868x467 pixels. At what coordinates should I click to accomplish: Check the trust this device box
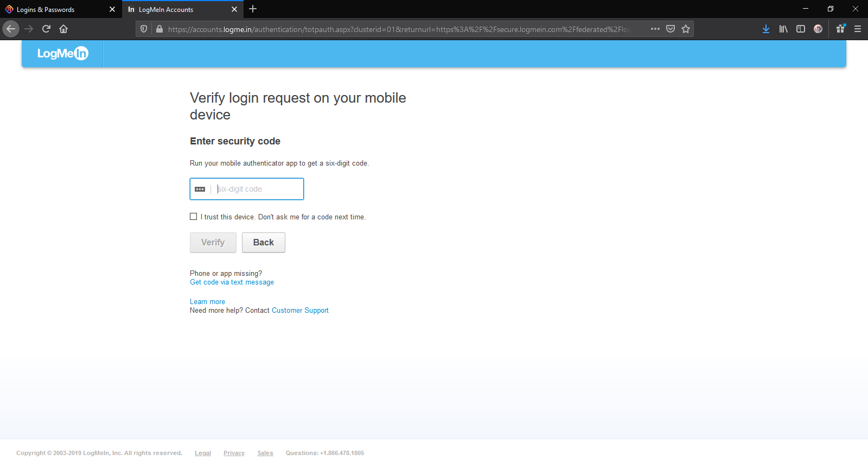point(194,217)
